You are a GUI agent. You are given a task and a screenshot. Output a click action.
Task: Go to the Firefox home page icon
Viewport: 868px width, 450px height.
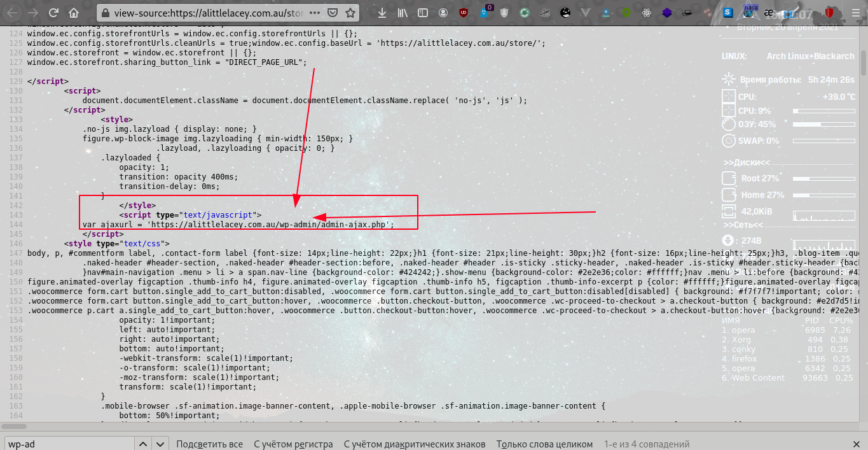[74, 13]
